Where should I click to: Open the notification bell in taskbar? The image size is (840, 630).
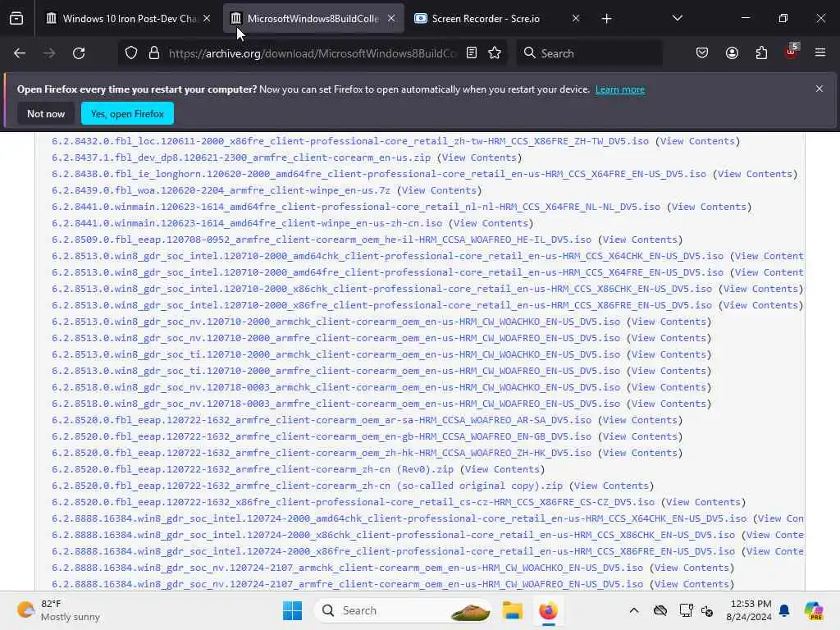(784, 610)
